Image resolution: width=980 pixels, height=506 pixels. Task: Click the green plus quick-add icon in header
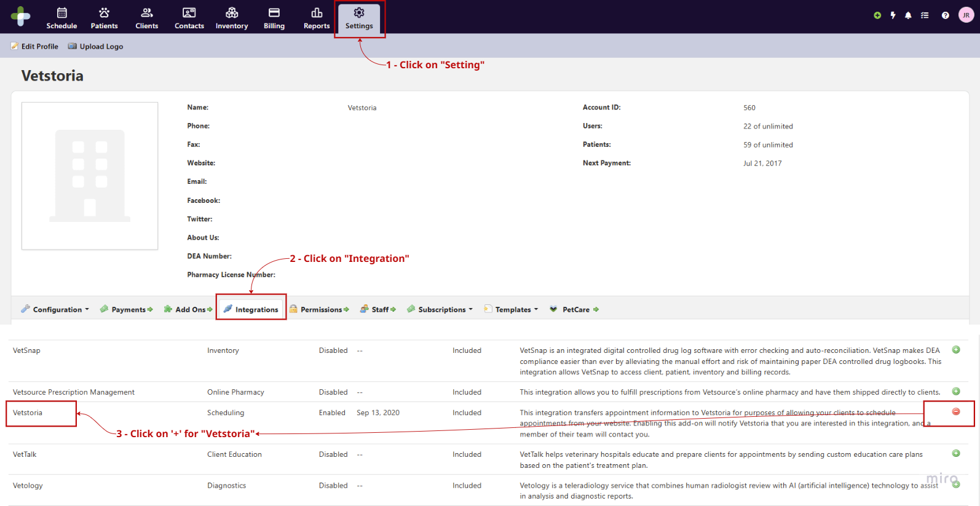click(x=877, y=15)
